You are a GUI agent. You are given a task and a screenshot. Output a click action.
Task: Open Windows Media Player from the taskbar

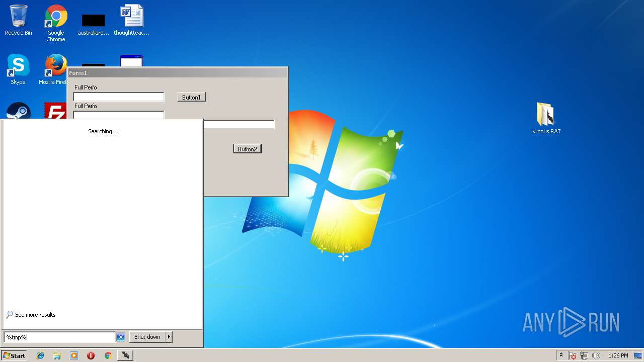pyautogui.click(x=74, y=355)
